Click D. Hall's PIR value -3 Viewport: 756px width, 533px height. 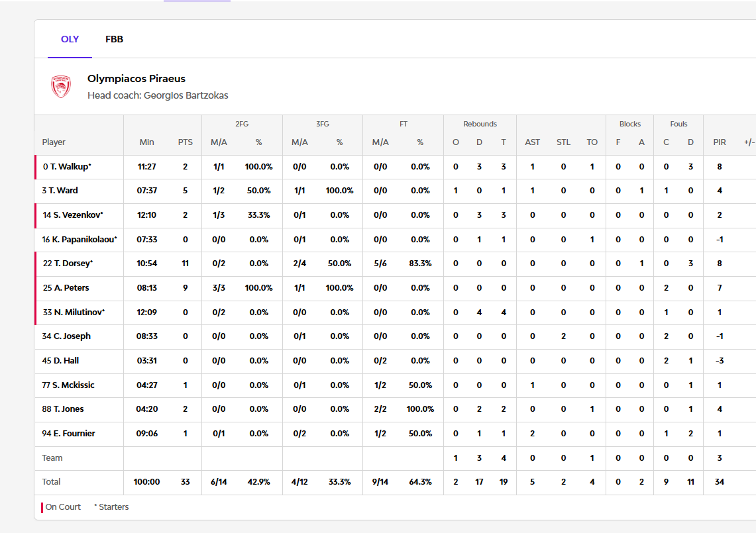(720, 360)
